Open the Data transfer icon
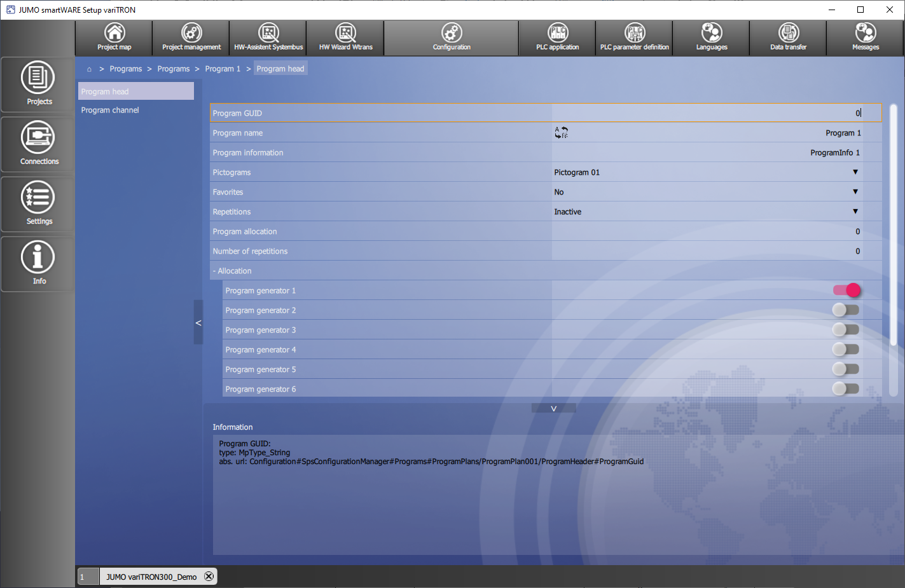The height and width of the screenshot is (588, 905). pos(788,38)
